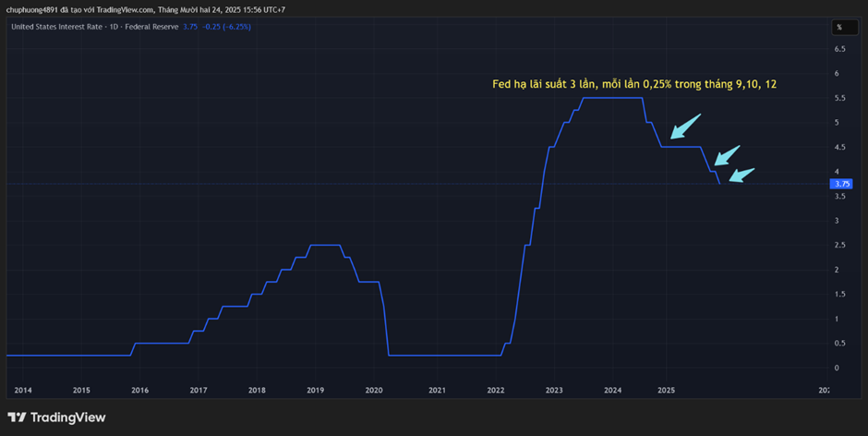Click the 2020 label on the time axis
Image resolution: width=868 pixels, height=436 pixels.
(x=374, y=391)
